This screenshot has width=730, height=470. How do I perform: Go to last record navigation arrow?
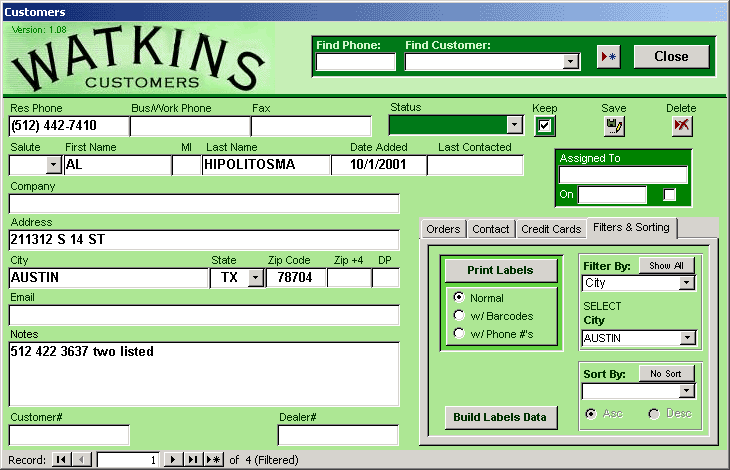[x=193, y=460]
